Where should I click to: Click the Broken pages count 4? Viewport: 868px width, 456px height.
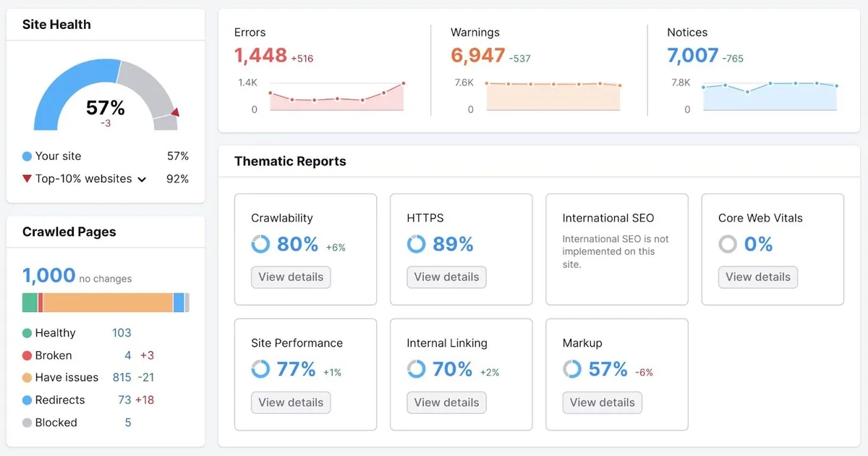tap(128, 355)
